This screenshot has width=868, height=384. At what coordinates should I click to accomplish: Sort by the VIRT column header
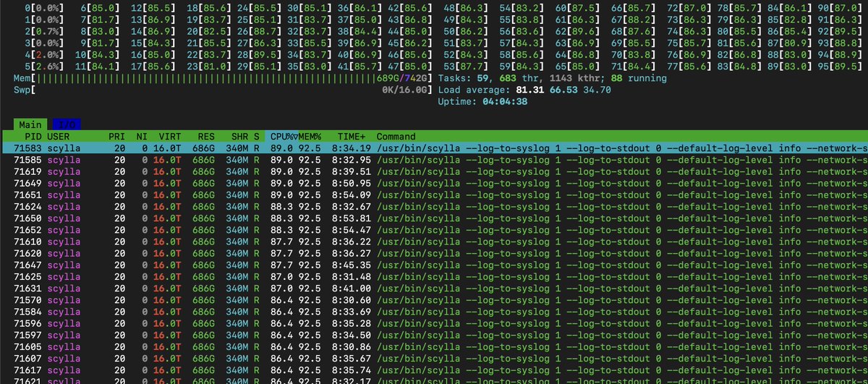(x=169, y=136)
